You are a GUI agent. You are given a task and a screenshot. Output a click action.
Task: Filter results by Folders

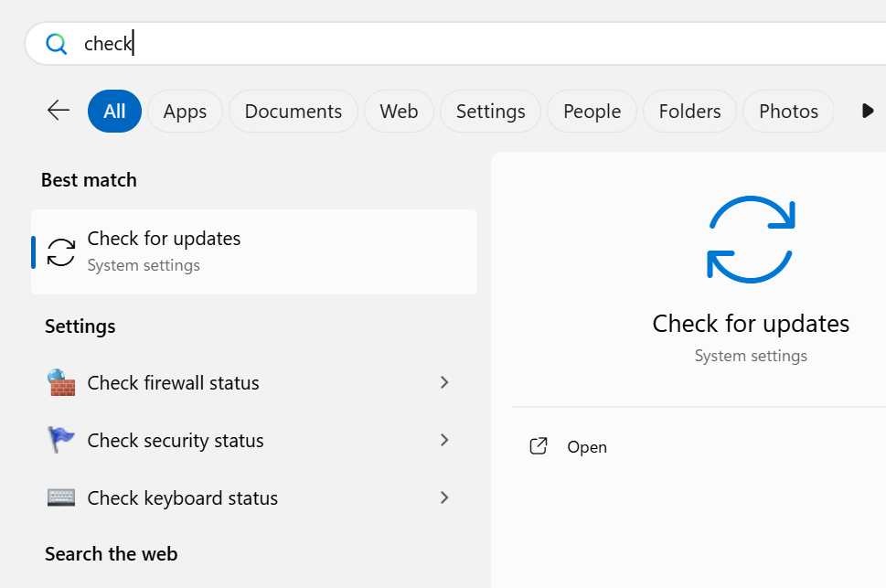click(689, 112)
